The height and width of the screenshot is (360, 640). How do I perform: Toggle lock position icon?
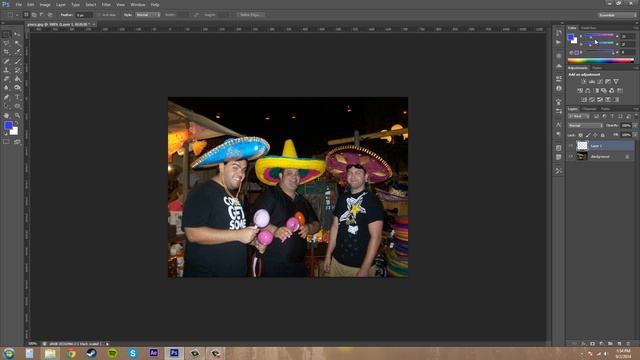tap(596, 135)
